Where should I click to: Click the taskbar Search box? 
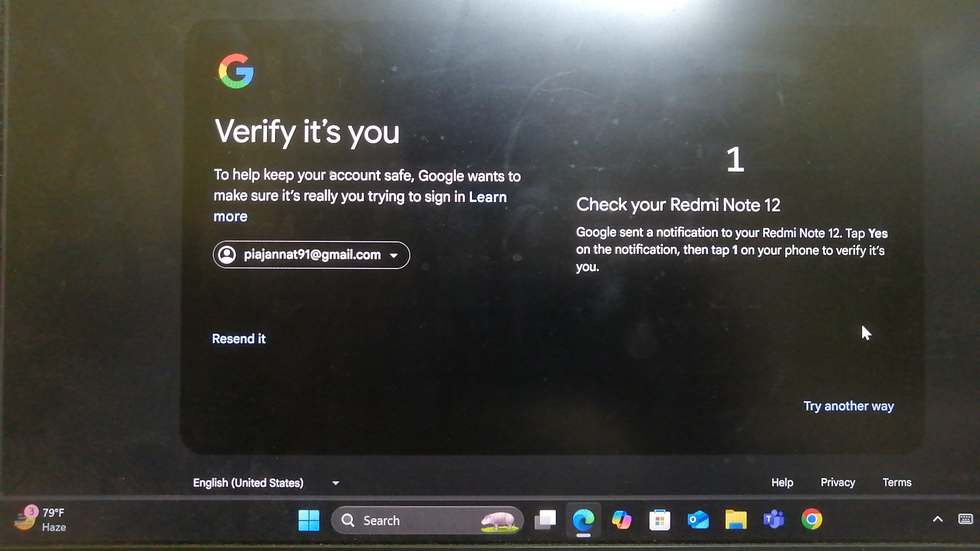click(x=427, y=520)
